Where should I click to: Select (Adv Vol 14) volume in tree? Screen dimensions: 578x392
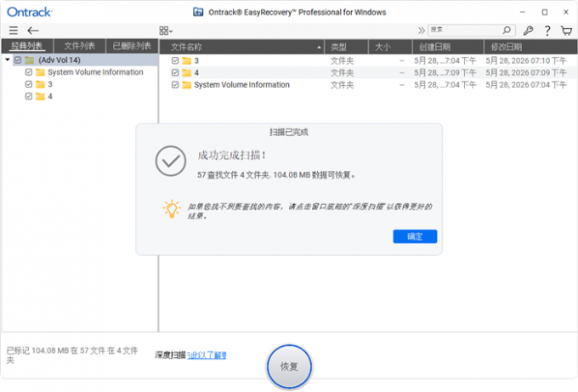pyautogui.click(x=59, y=60)
